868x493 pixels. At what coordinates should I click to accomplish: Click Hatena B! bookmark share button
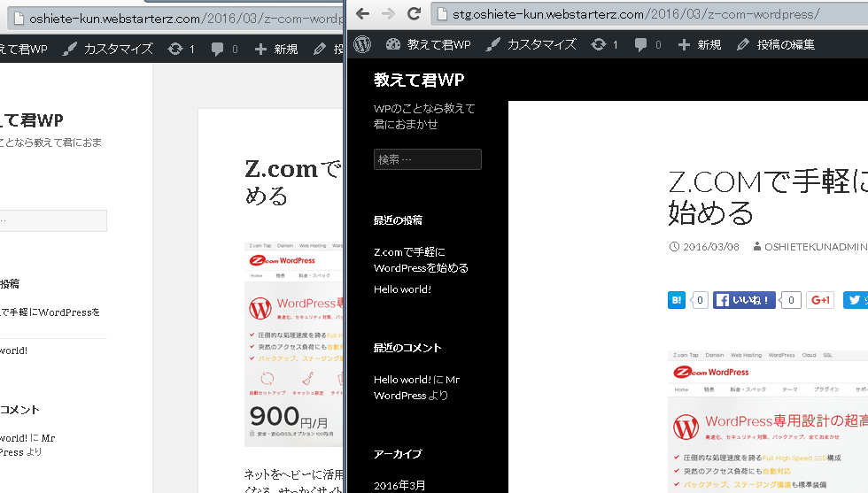pos(677,300)
